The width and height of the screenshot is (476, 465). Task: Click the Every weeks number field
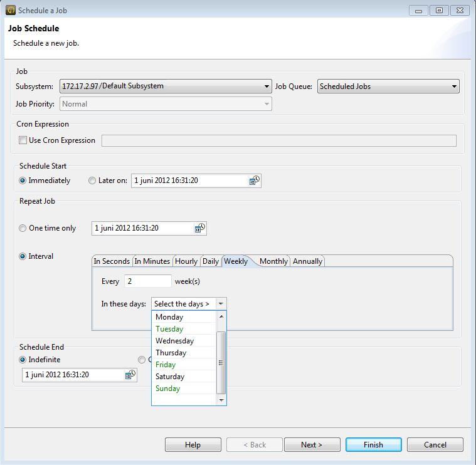pos(147,281)
